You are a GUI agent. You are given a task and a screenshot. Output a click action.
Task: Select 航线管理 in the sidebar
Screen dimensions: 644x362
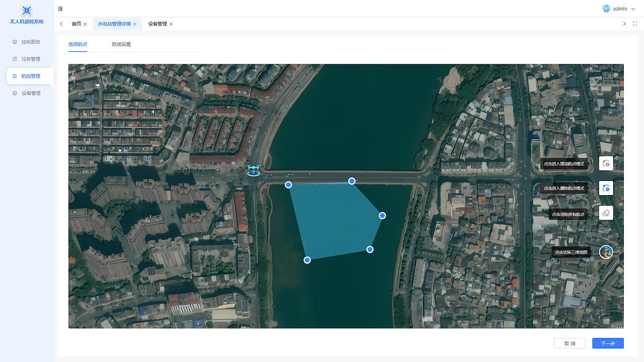[30, 76]
